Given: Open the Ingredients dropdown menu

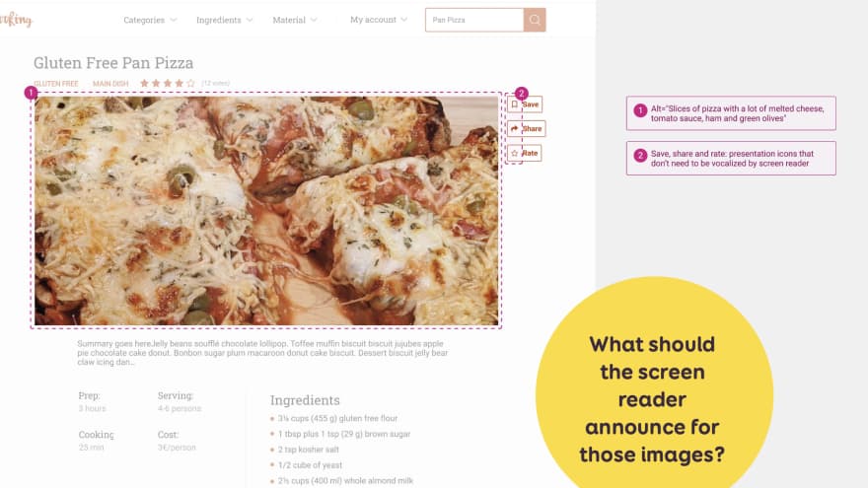Looking at the screenshot, I should tap(224, 20).
